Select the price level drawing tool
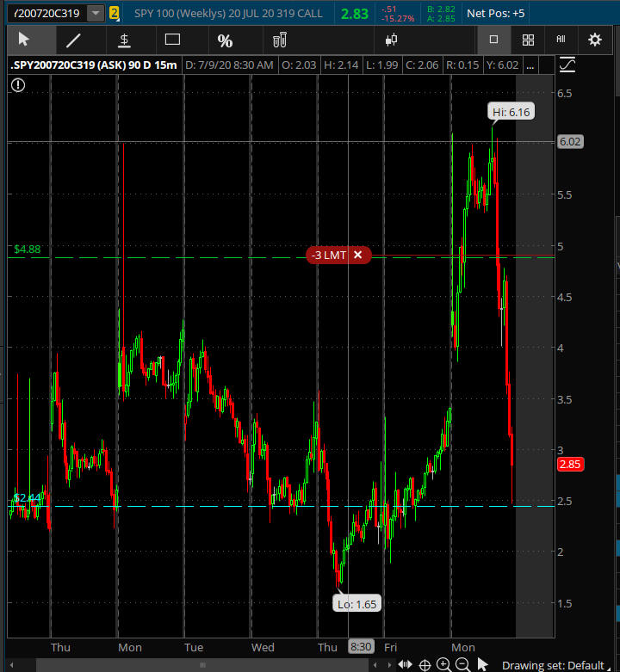This screenshot has height=672, width=620. [124, 40]
